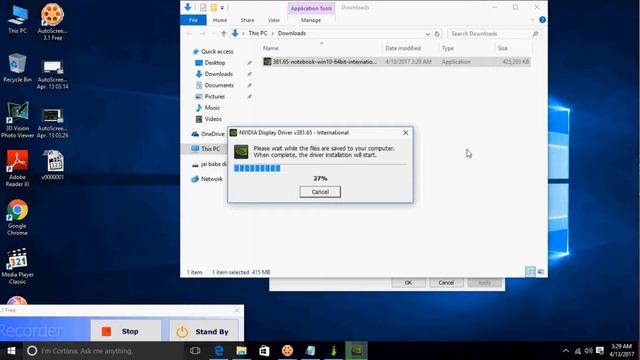
Task: Select the 381.65 notebook driver file
Action: [x=396, y=62]
